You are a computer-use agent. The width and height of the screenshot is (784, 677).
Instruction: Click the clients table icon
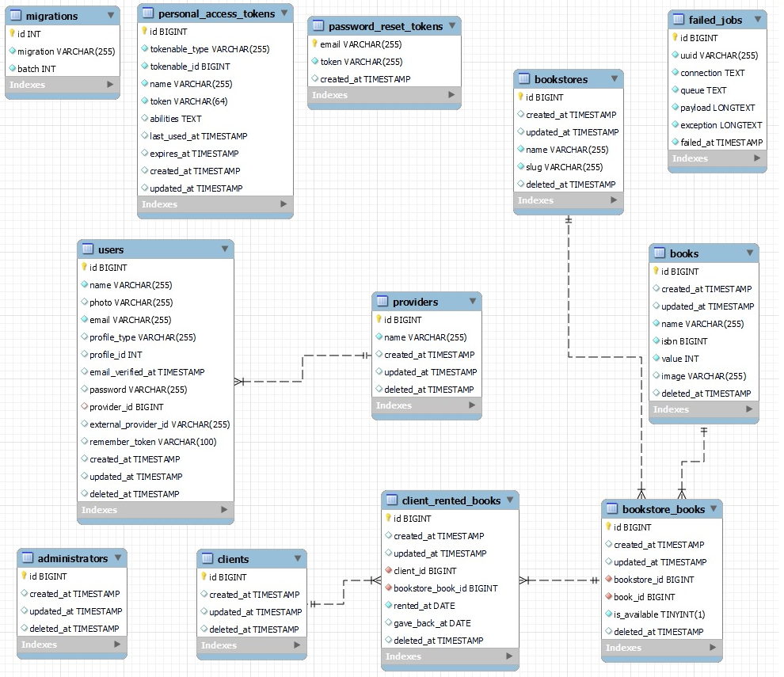(x=207, y=558)
